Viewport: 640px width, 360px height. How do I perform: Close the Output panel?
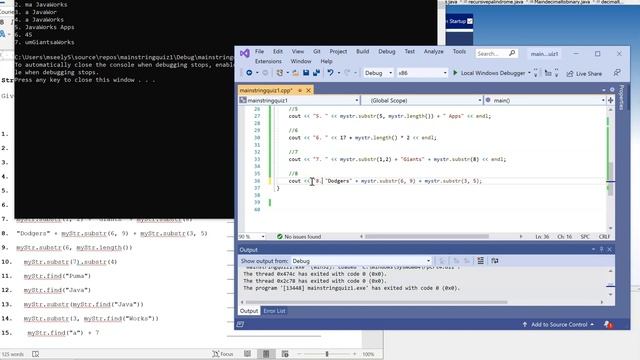click(x=609, y=249)
